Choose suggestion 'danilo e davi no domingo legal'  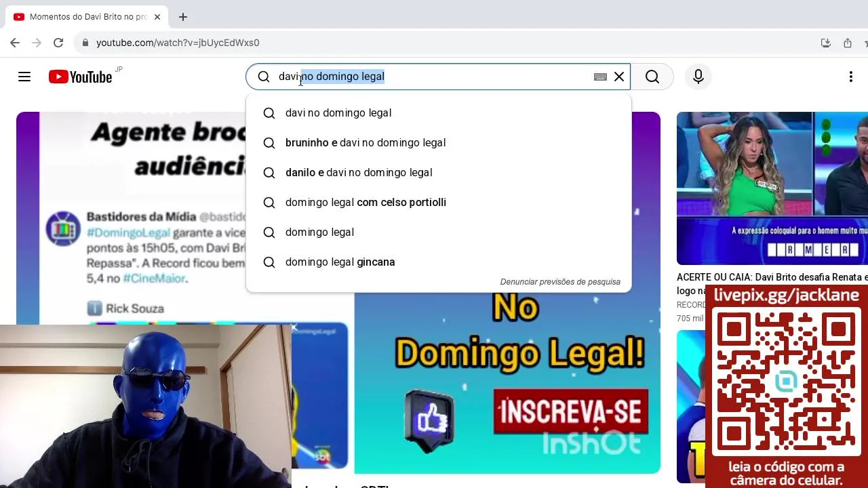(439, 173)
